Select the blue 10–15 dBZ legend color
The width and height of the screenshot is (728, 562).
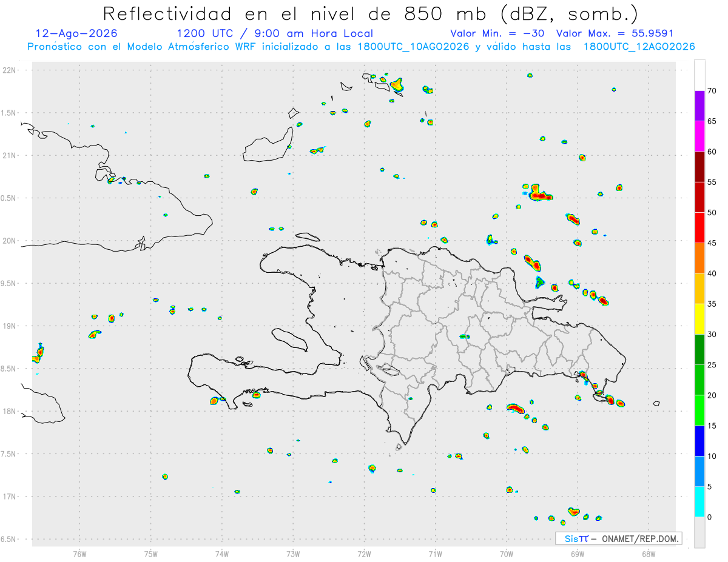tap(699, 441)
